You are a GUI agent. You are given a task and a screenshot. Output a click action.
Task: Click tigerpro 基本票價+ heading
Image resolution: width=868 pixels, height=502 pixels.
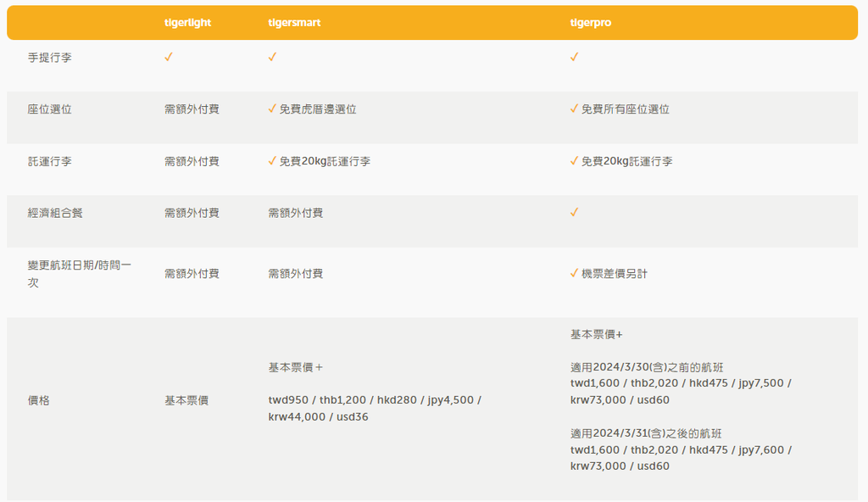[x=597, y=335]
